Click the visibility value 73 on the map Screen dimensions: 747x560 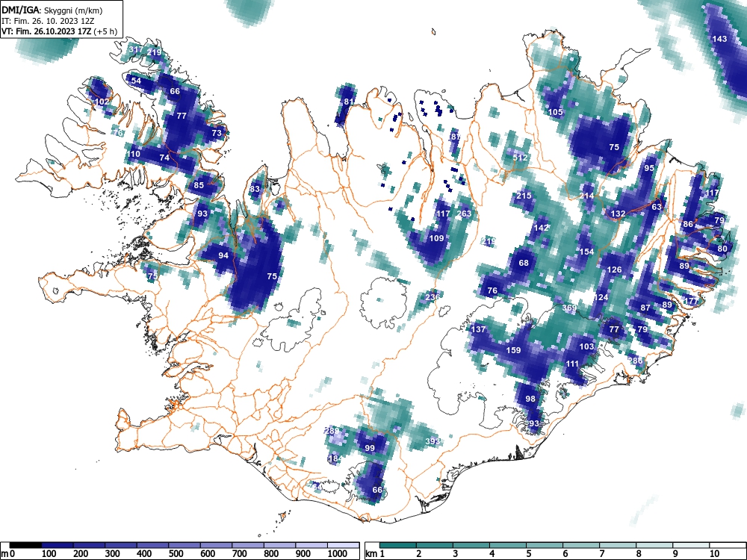coord(217,133)
